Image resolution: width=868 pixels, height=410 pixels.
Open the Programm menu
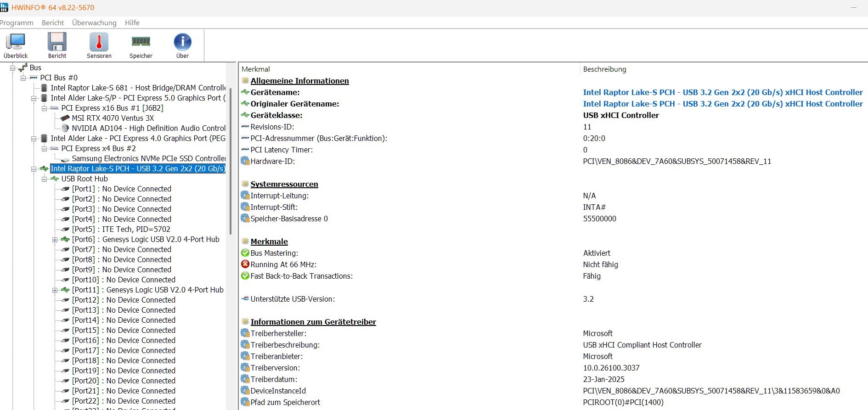[17, 22]
